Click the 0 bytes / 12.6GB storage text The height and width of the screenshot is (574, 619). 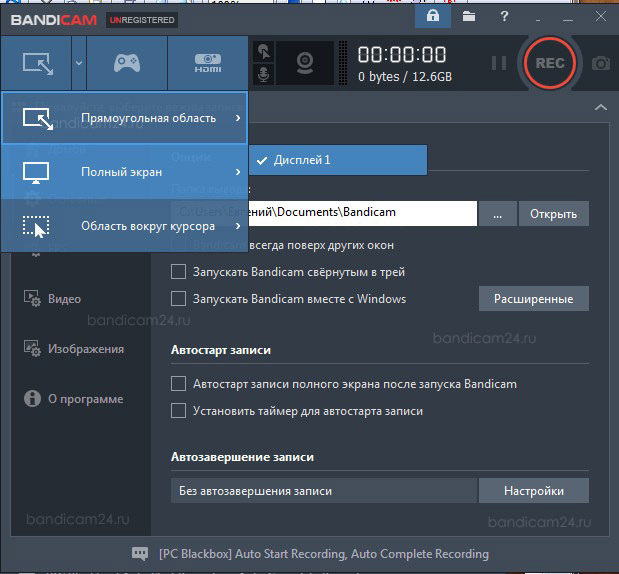point(405,77)
